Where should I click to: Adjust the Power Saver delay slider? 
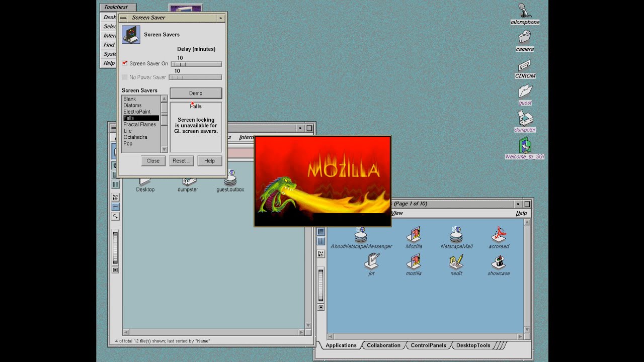[x=195, y=77]
